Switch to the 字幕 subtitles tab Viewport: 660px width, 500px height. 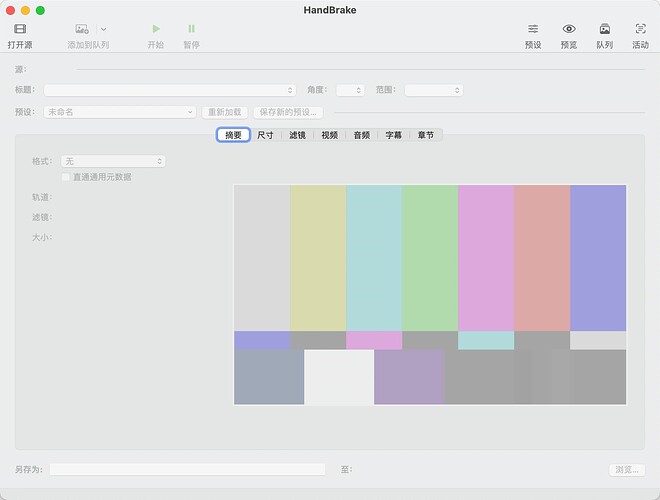click(x=394, y=135)
